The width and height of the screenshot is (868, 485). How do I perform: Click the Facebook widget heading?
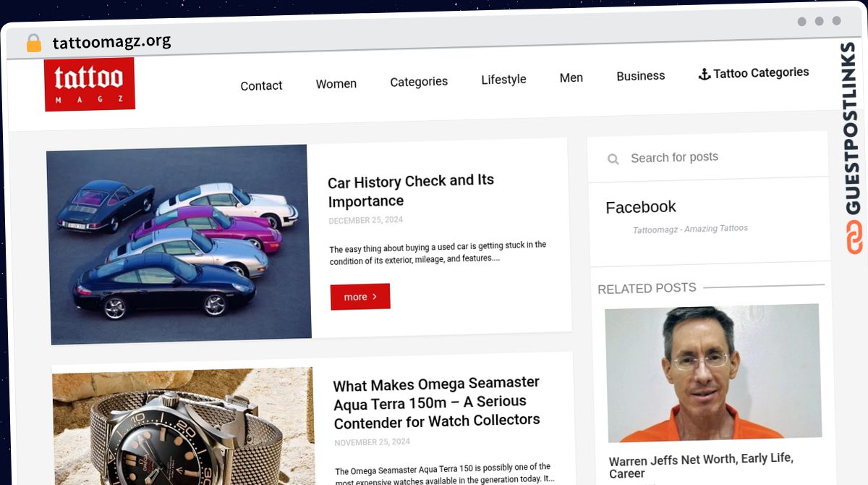coord(641,207)
